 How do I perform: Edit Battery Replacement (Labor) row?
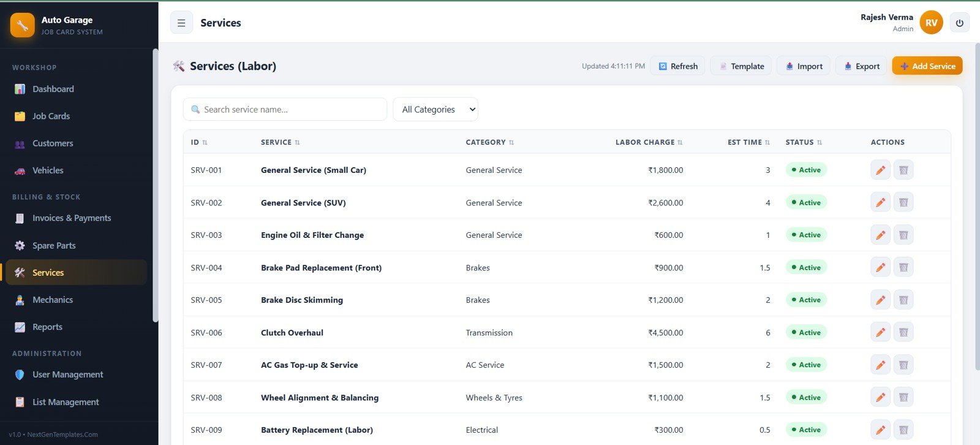coord(880,430)
